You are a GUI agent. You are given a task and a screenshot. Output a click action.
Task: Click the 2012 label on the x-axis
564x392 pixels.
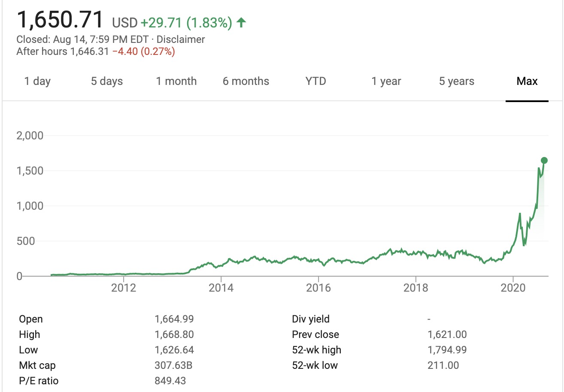tap(124, 287)
